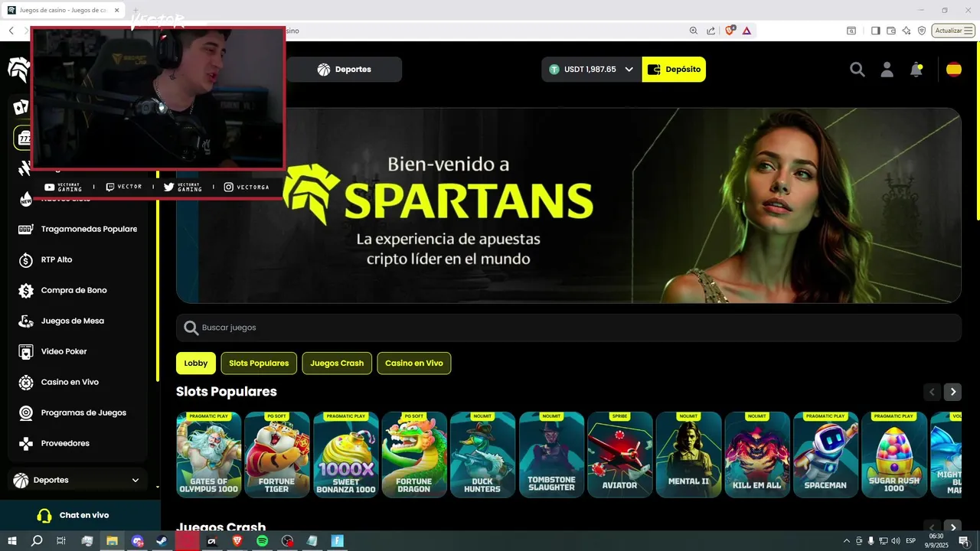980x551 pixels.
Task: Open File Explorer from taskbar
Action: [112, 541]
